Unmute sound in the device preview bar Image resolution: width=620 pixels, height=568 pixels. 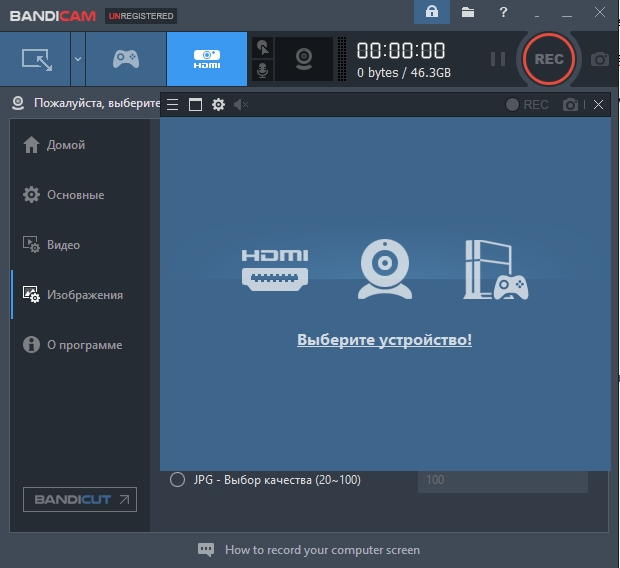(x=241, y=104)
